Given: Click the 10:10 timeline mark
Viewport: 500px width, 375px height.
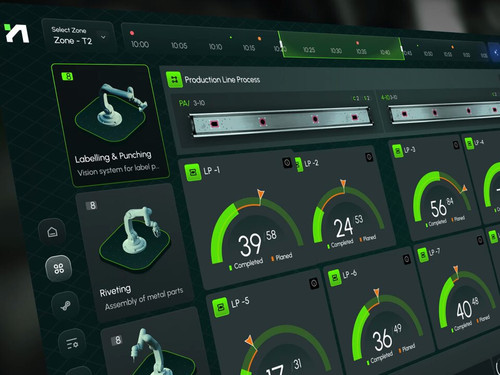Looking at the screenshot, I should click(x=215, y=47).
